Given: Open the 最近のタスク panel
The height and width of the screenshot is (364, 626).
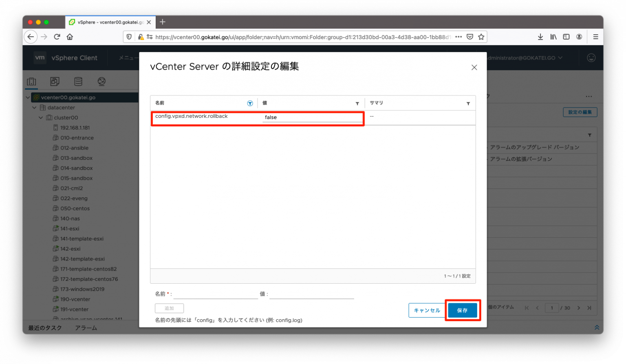Looking at the screenshot, I should tap(45, 327).
